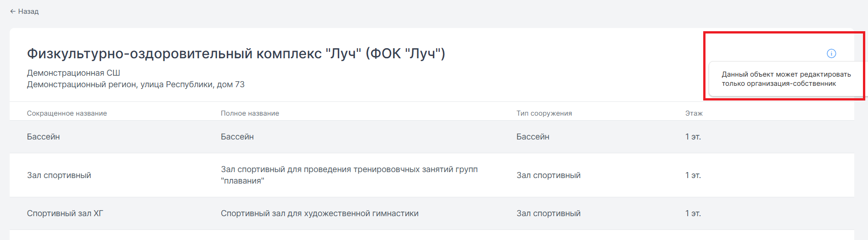868x240 pixels.
Task: Click the ФОК "Луч" complex title
Action: (x=236, y=54)
